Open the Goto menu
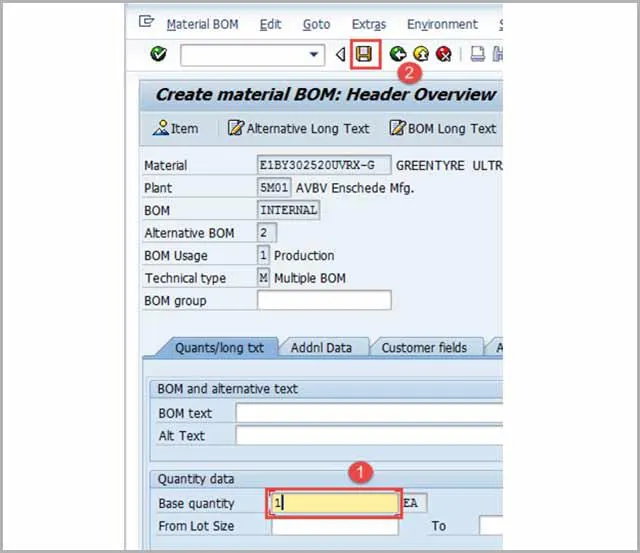640x553 pixels. 316,24
